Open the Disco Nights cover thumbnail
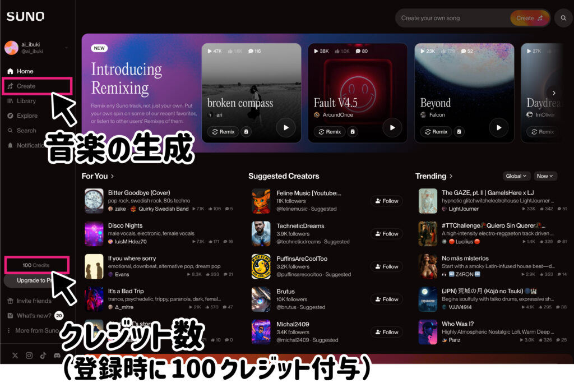The height and width of the screenshot is (392, 574). point(94,233)
